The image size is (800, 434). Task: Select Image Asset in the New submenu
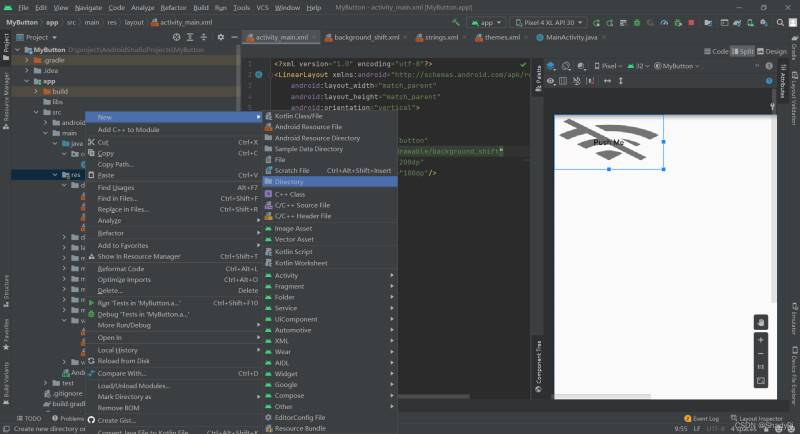[294, 228]
